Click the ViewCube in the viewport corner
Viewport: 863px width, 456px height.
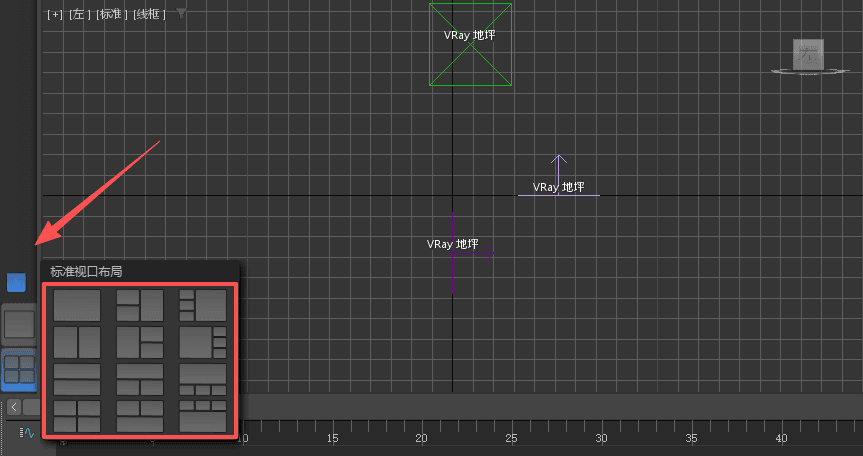808,56
